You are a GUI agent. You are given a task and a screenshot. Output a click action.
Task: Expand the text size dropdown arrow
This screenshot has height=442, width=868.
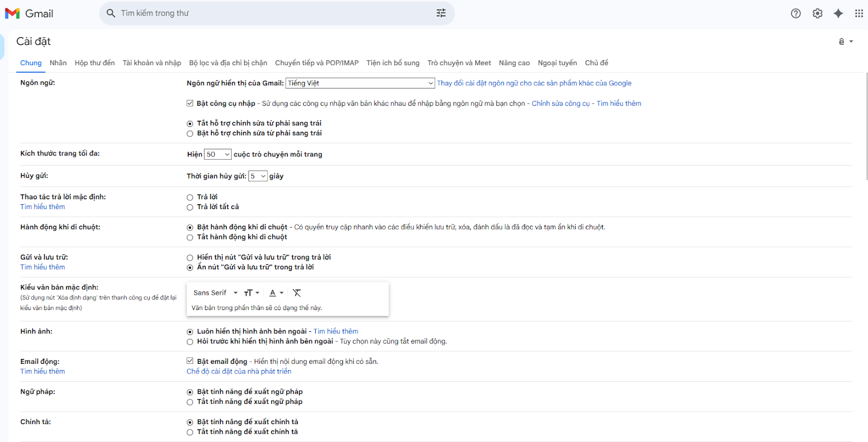[258, 293]
